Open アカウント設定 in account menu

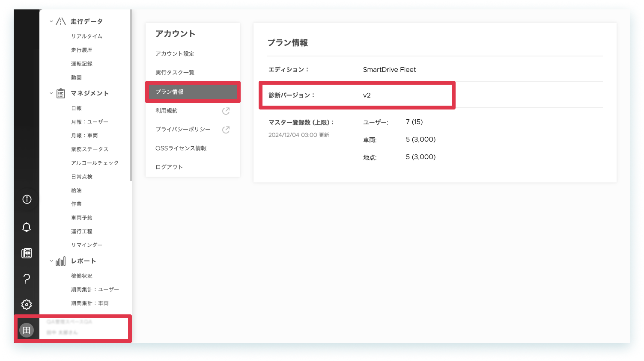tap(175, 54)
